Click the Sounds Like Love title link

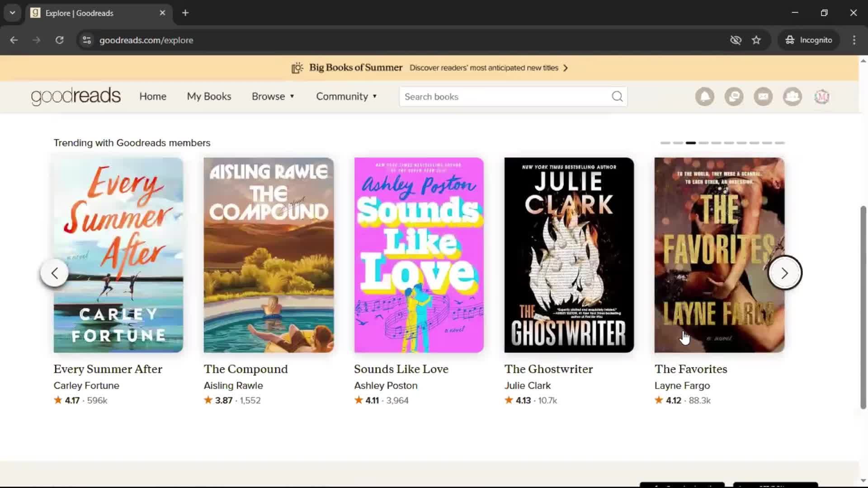click(401, 369)
